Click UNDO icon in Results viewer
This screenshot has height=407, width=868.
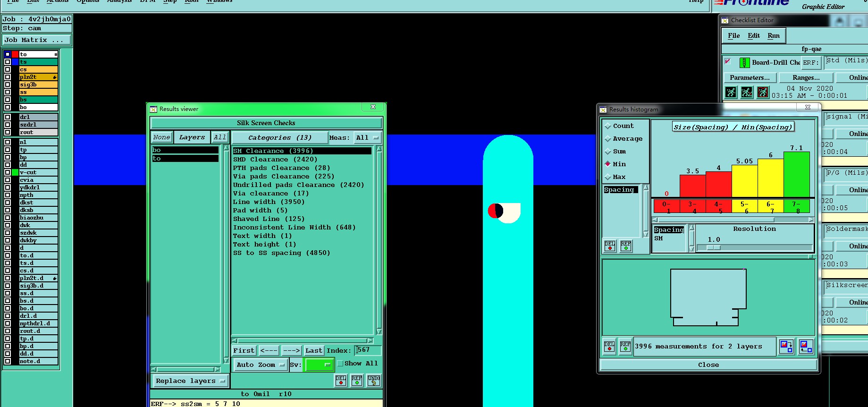click(374, 381)
